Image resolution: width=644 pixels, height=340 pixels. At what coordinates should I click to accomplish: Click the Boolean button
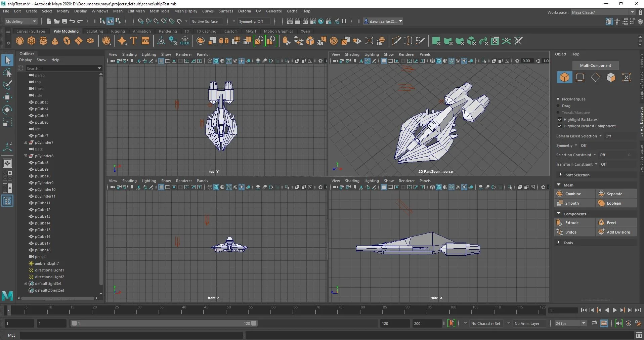(x=616, y=203)
